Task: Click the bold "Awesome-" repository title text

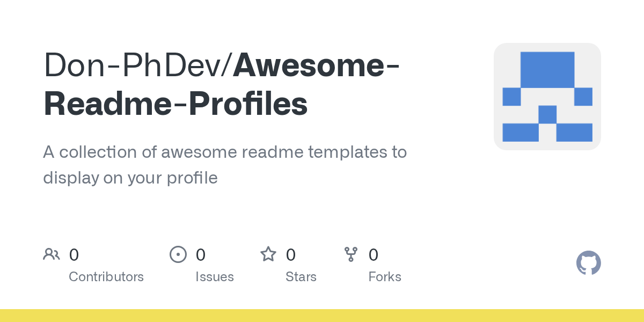Action: tap(316, 66)
